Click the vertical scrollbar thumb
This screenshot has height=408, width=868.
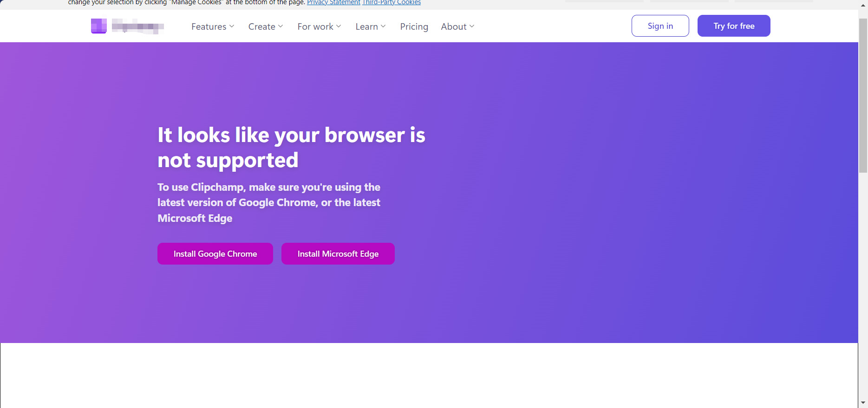tap(863, 95)
